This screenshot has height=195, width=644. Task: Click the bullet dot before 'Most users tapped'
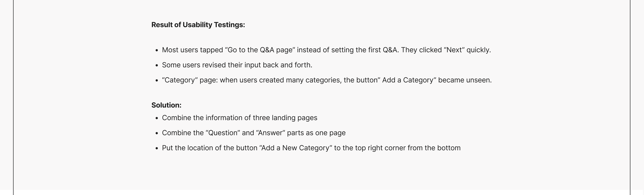[157, 50]
